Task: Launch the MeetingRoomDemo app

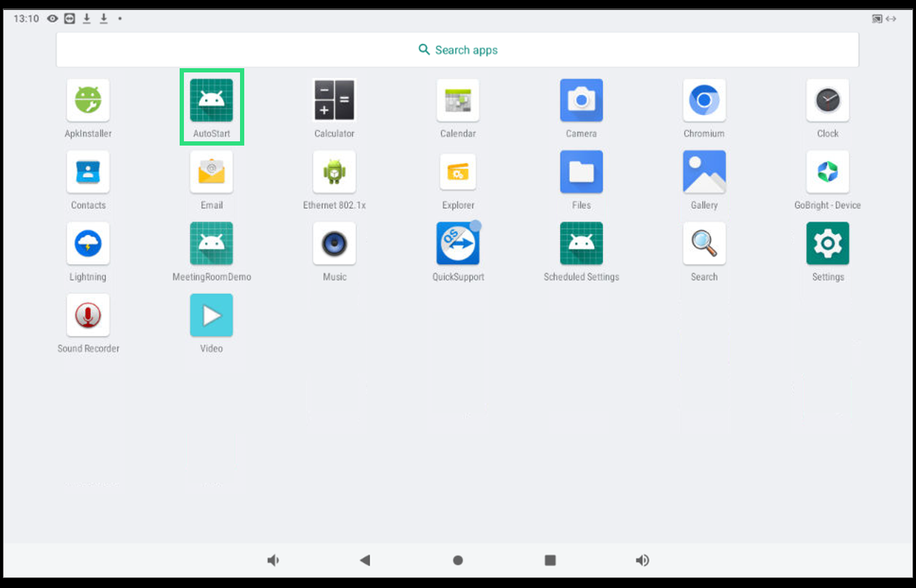Action: click(212, 244)
